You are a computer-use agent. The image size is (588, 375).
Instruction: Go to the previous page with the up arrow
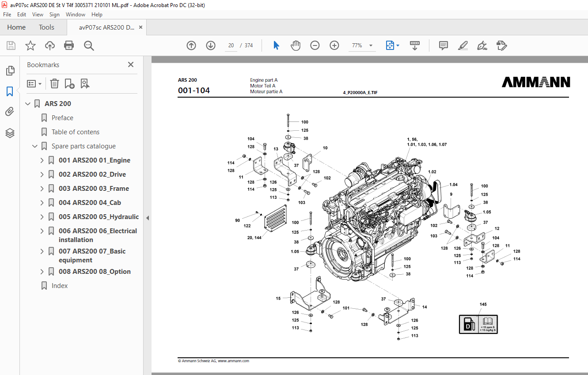point(191,45)
